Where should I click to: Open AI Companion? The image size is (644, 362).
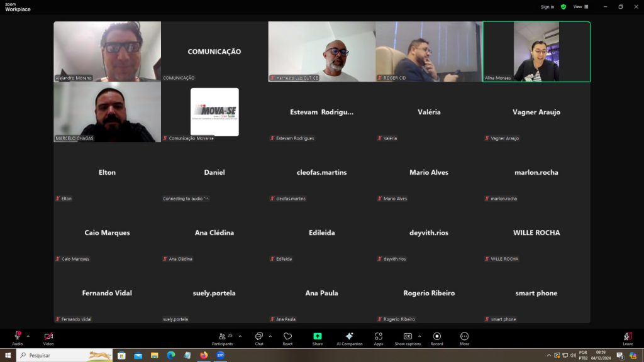pyautogui.click(x=349, y=338)
